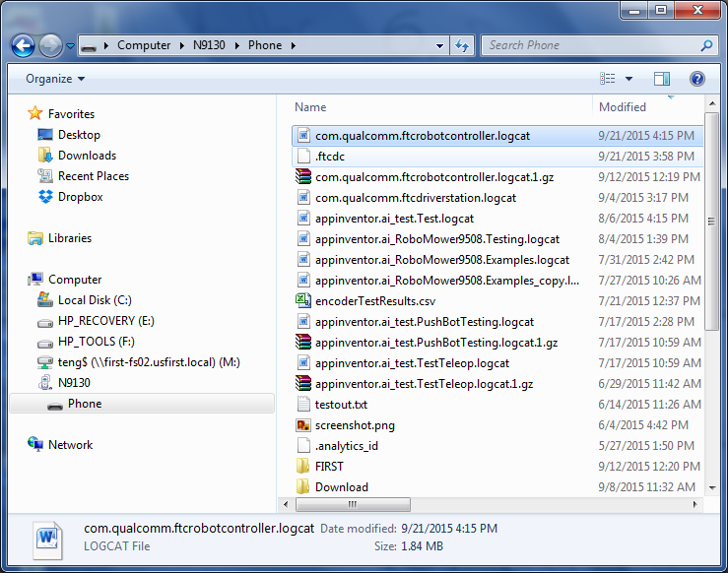
Task: Click the testout.txt text file icon
Action: click(x=303, y=404)
